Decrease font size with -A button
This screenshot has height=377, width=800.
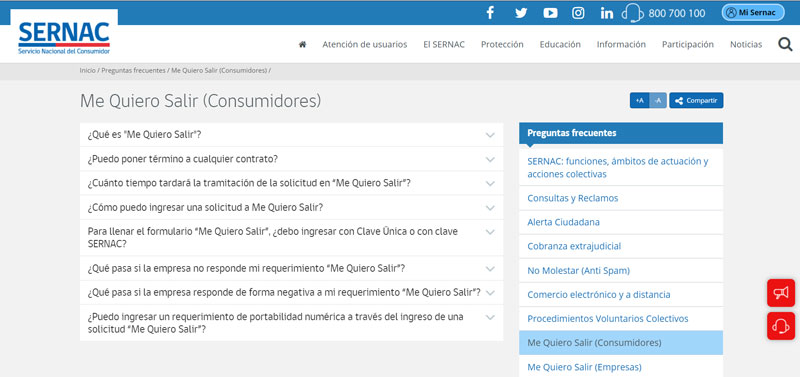point(658,100)
